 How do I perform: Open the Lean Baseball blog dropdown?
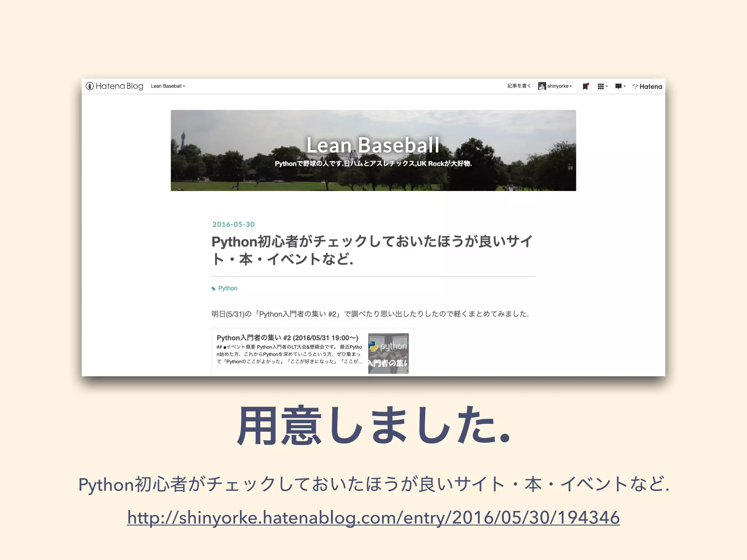(x=168, y=86)
